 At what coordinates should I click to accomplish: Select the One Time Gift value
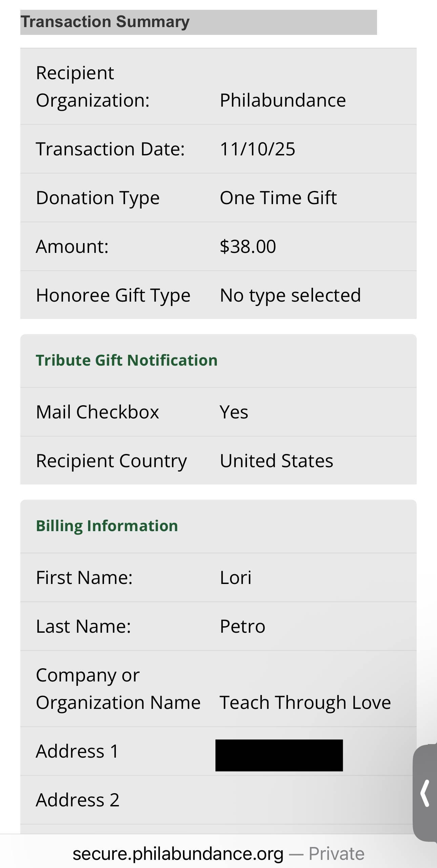278,198
